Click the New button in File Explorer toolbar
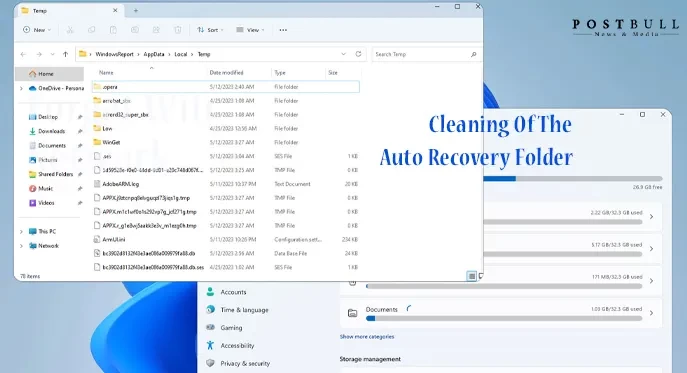The height and width of the screenshot is (373, 687). tap(37, 30)
